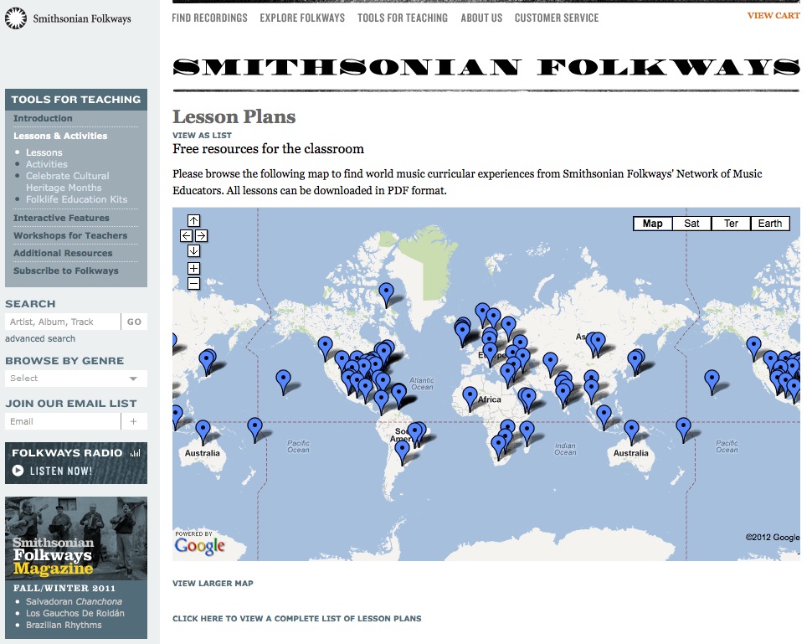Image resolution: width=812 pixels, height=644 pixels.
Task: Zoom out the map with minus button
Action: click(193, 283)
